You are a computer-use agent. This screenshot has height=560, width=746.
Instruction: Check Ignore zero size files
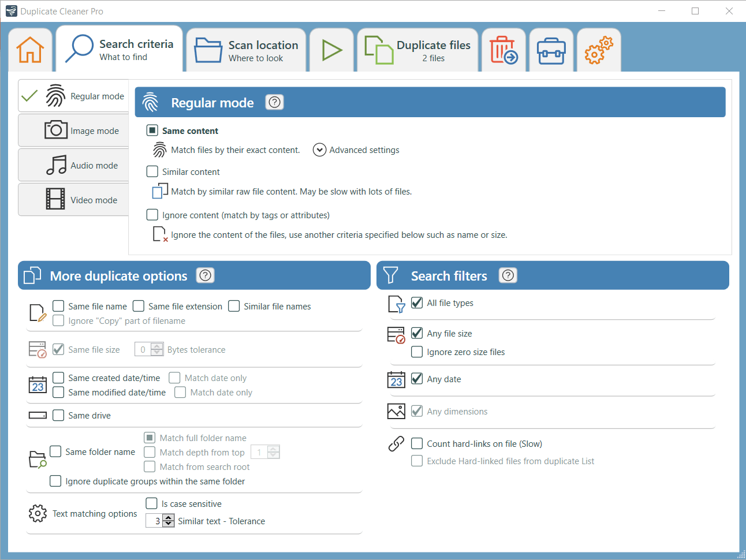[417, 352]
